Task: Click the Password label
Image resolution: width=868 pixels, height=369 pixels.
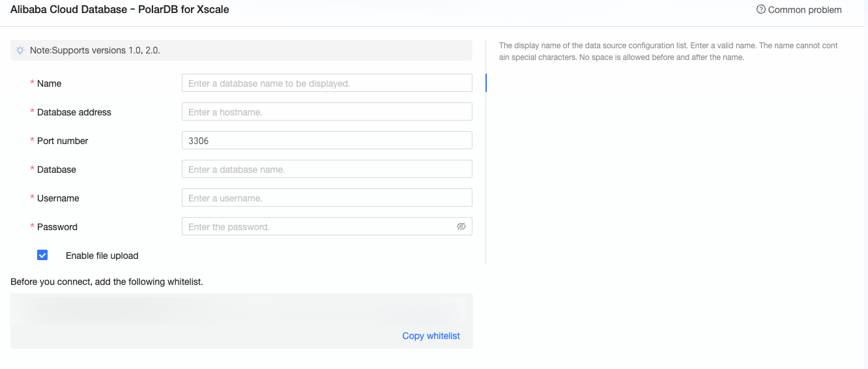Action: point(57,227)
